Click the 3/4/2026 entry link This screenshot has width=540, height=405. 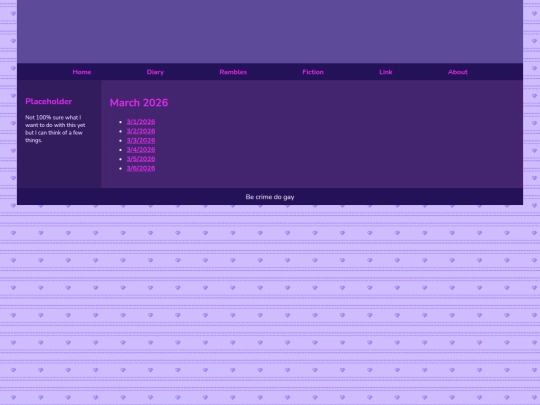point(141,149)
